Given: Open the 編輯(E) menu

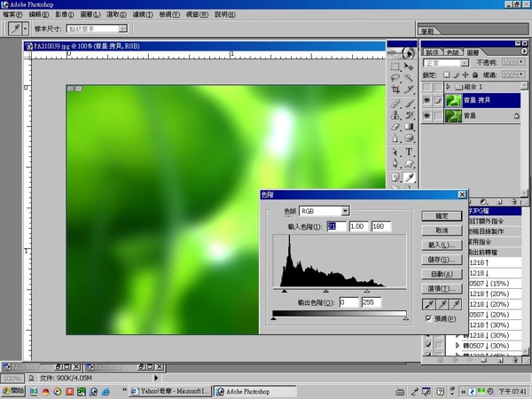Looking at the screenshot, I should pyautogui.click(x=39, y=14).
